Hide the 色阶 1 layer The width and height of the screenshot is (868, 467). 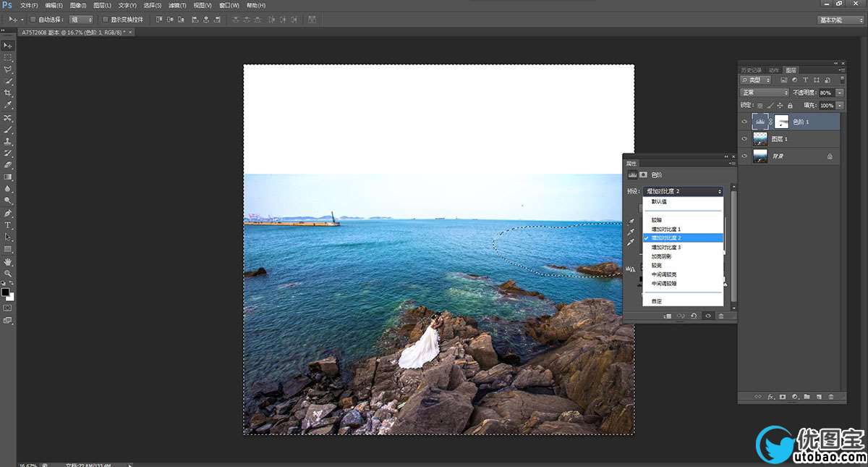coord(744,122)
